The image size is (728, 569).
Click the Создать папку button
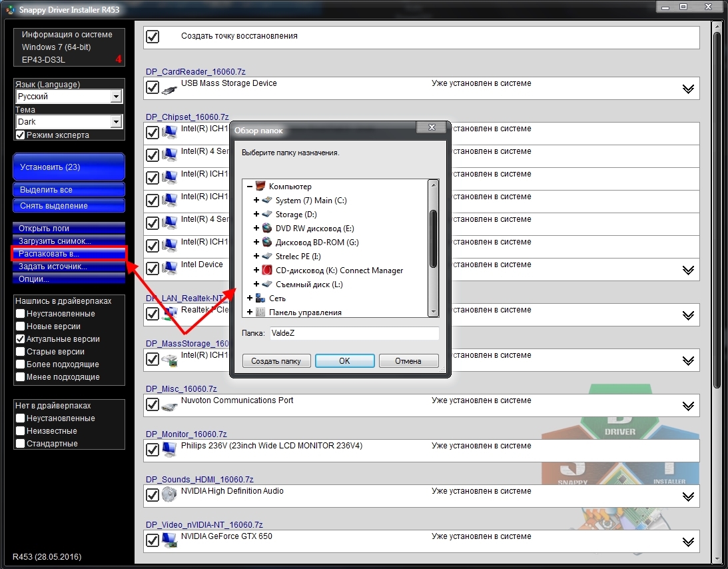(276, 361)
